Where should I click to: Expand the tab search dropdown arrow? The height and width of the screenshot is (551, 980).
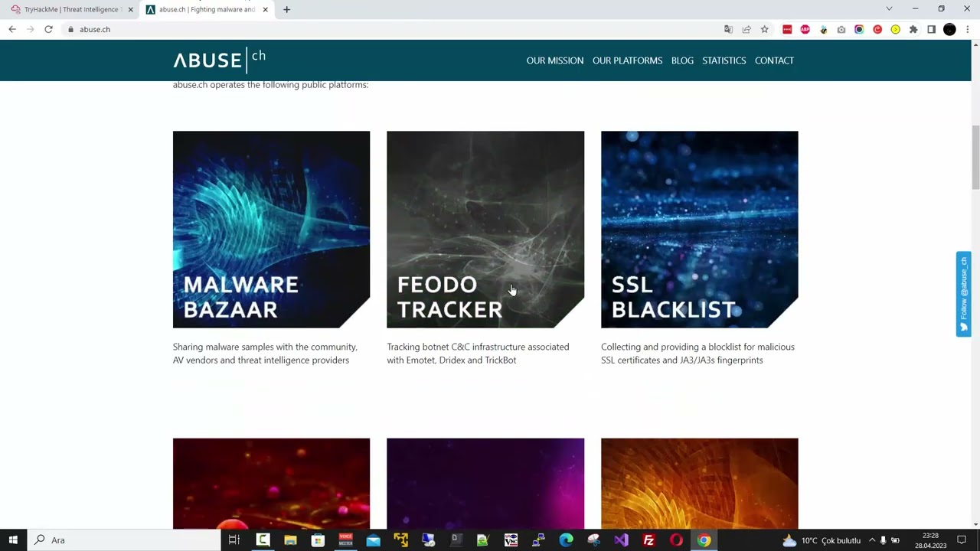tap(889, 8)
